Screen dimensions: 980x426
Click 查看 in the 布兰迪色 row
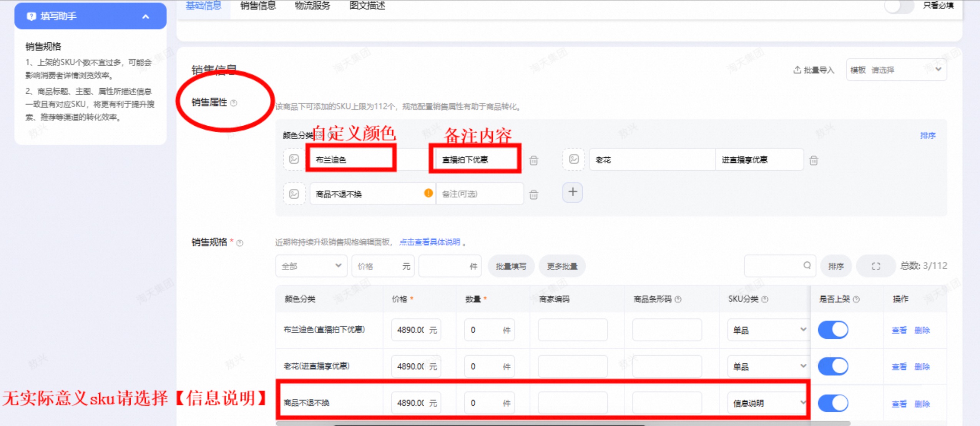tap(899, 330)
